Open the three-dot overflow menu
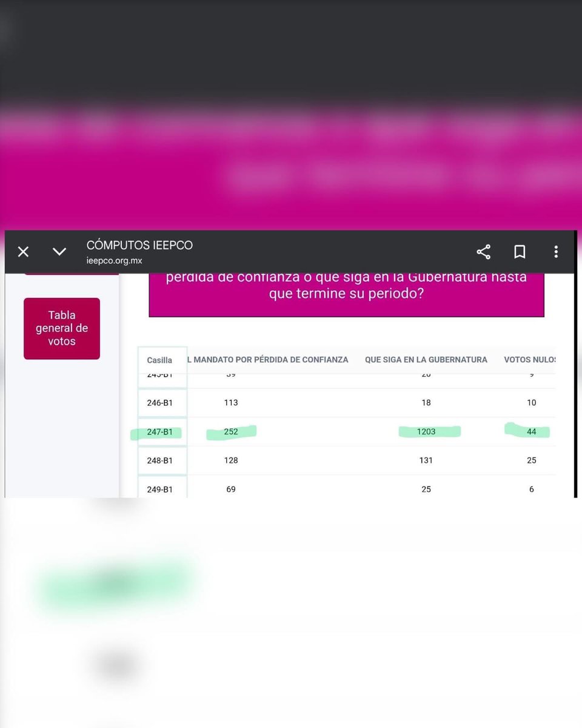 [556, 252]
